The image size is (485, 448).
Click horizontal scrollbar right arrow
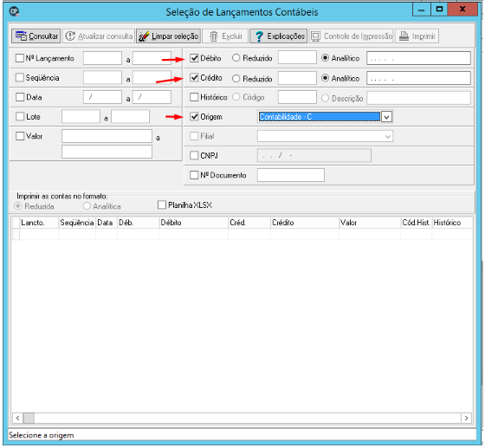pos(466,419)
